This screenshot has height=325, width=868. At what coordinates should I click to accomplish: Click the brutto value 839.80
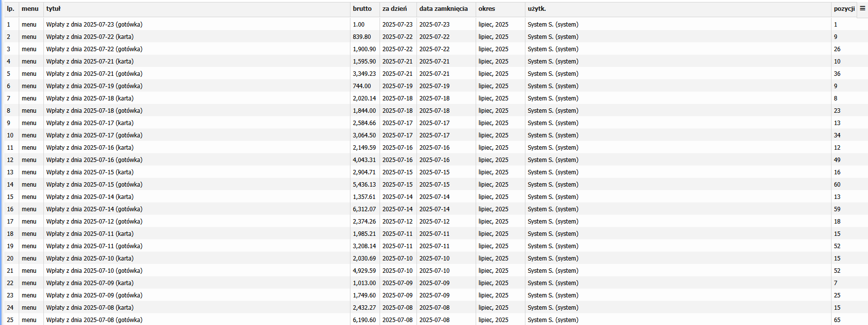coord(362,37)
